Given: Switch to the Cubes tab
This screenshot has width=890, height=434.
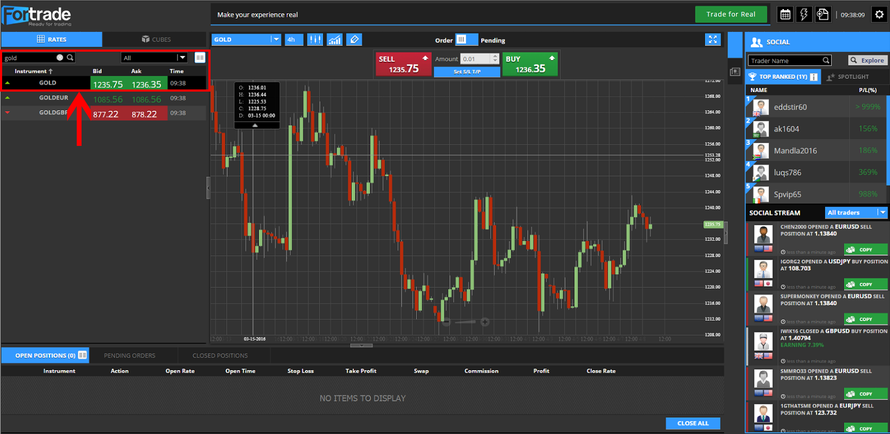Looking at the screenshot, I should click(155, 39).
